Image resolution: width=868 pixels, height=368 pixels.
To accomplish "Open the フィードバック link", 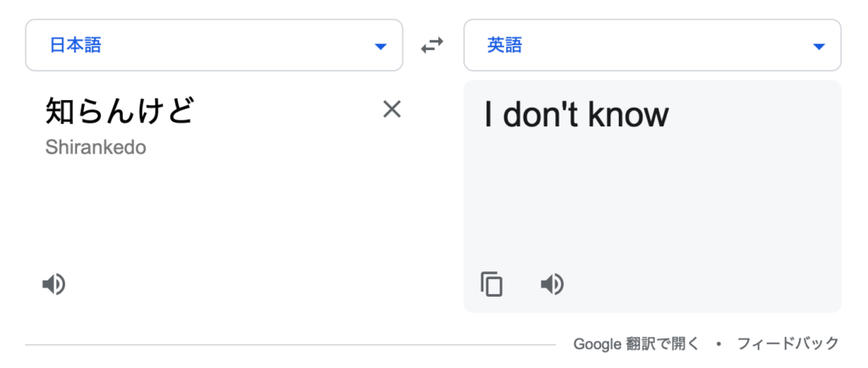I will [788, 343].
